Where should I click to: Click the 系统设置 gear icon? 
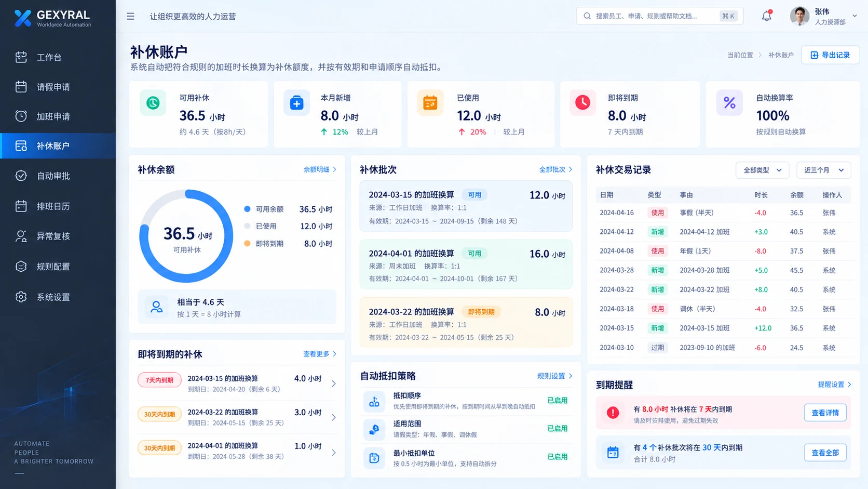click(x=21, y=297)
